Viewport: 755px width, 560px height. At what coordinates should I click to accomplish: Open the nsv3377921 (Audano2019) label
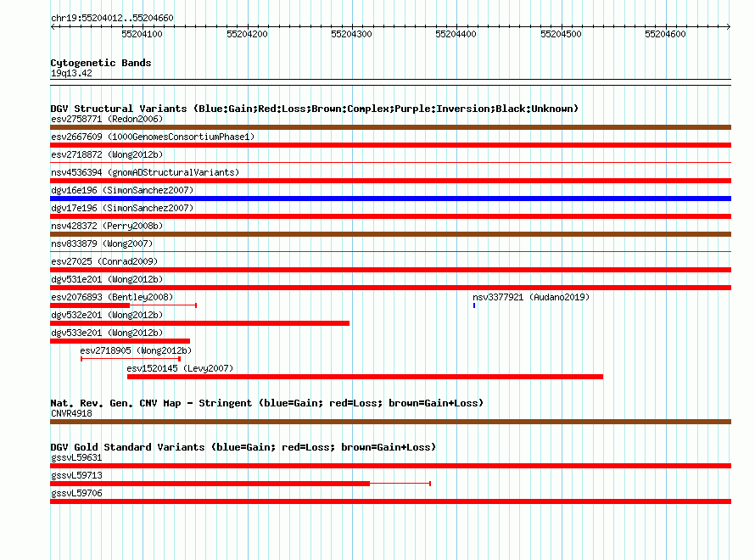531,297
